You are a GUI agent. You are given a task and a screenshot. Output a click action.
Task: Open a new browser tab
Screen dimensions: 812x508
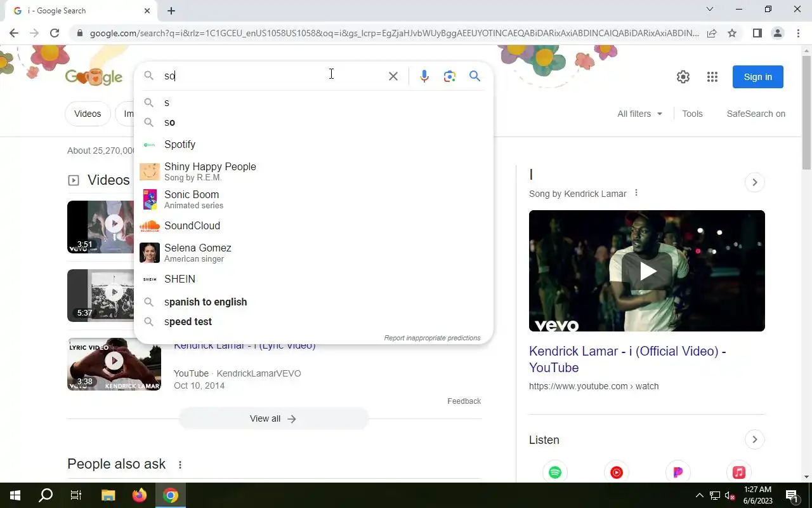tap(171, 11)
